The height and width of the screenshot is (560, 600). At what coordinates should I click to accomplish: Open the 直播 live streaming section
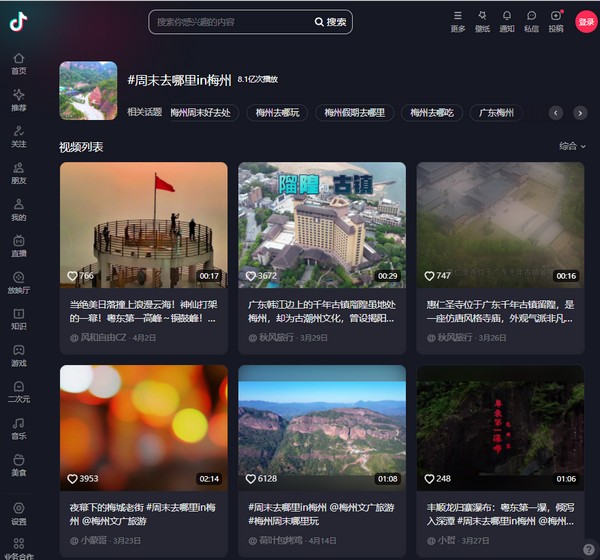18,245
